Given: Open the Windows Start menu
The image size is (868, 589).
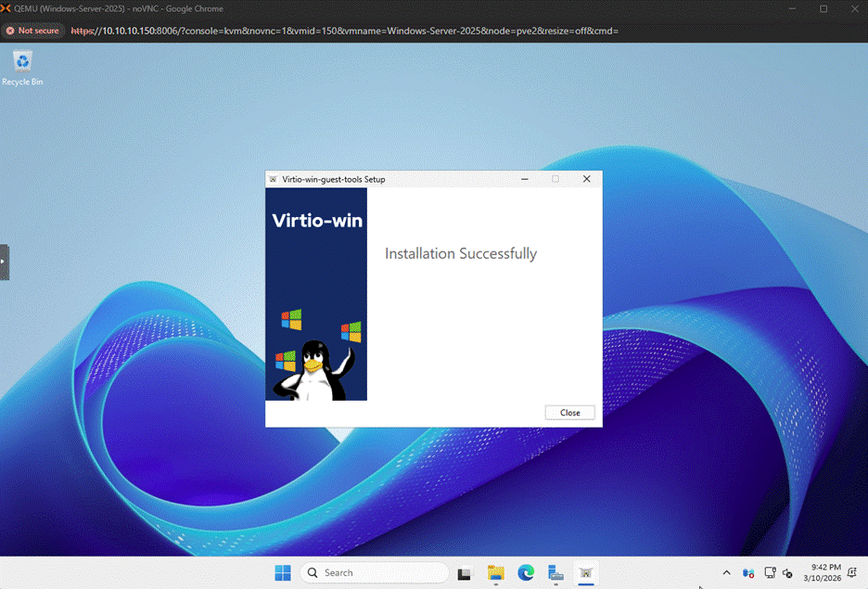Looking at the screenshot, I should point(282,572).
